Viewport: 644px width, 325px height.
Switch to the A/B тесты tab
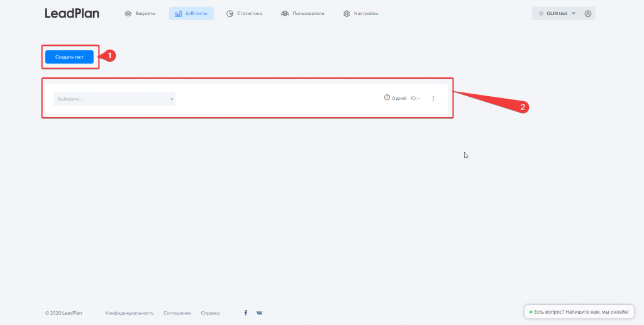[x=191, y=13]
